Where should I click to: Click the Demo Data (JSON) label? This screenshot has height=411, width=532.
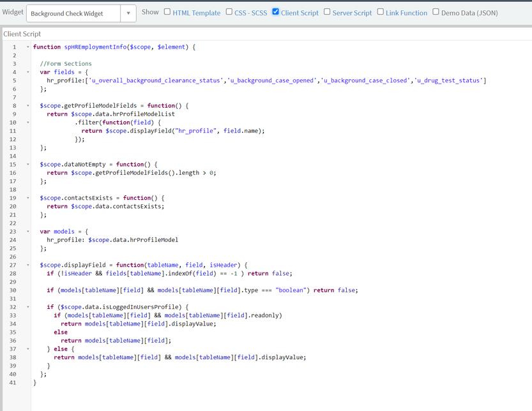(x=469, y=13)
